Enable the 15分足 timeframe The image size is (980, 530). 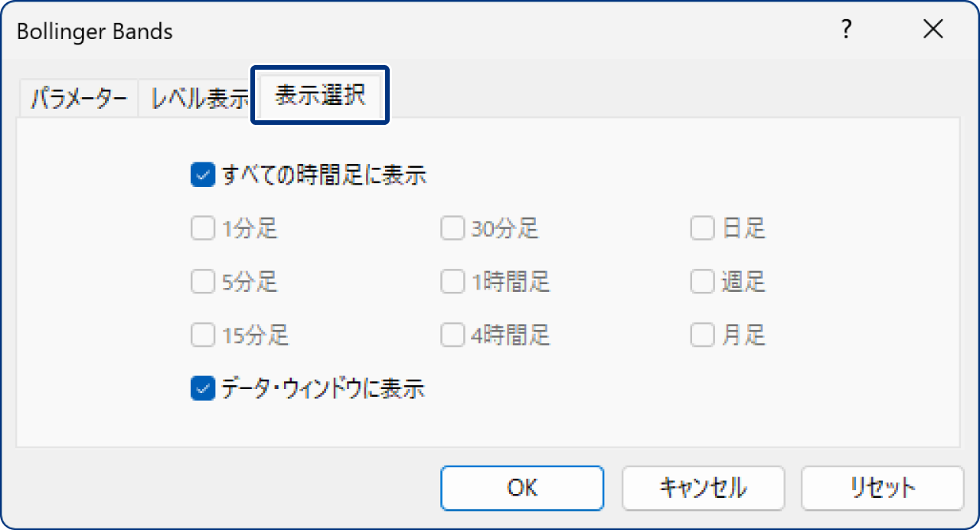(x=202, y=335)
